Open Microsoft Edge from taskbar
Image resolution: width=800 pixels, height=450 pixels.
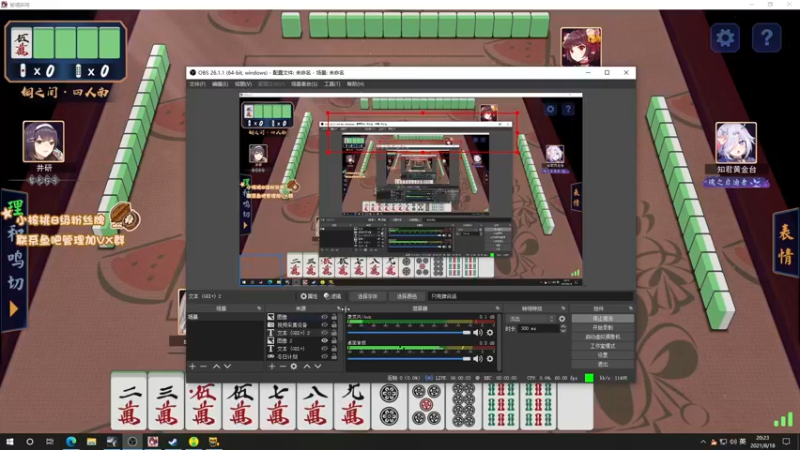pos(71,441)
